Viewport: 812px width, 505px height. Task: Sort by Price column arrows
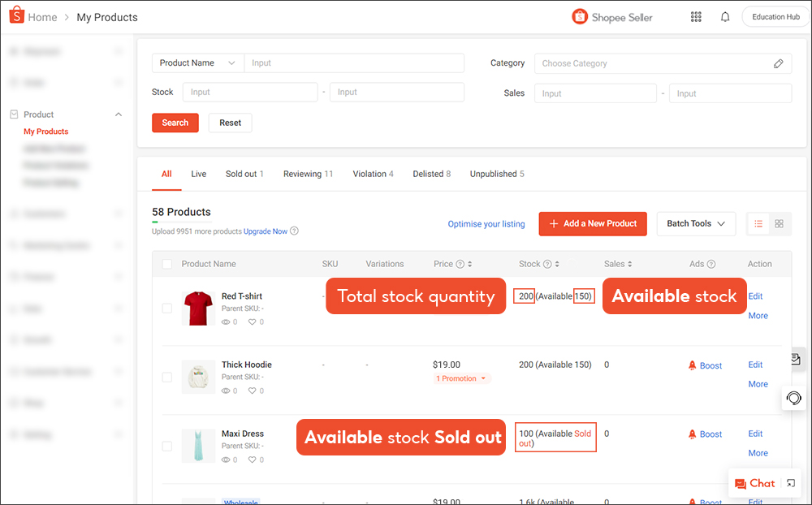(469, 264)
